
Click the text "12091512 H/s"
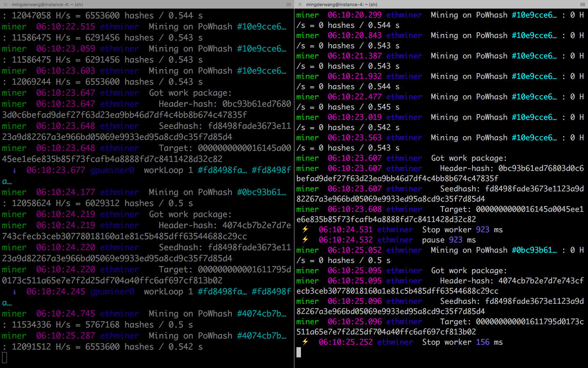[41, 347]
